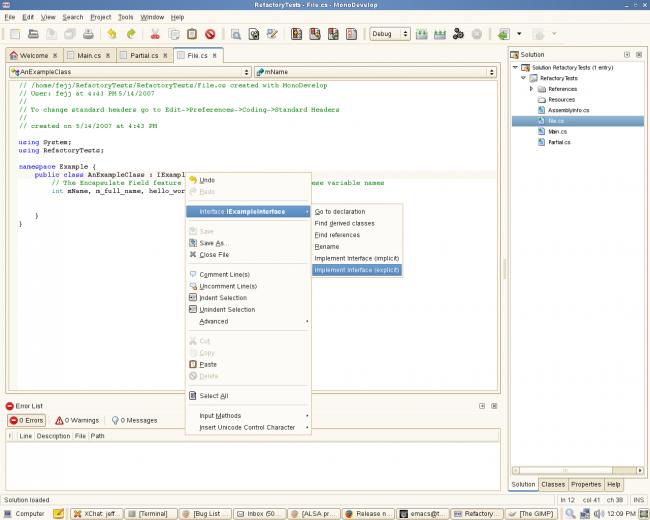
Task: Click the Find in Files toolbar icon
Action: point(254,34)
